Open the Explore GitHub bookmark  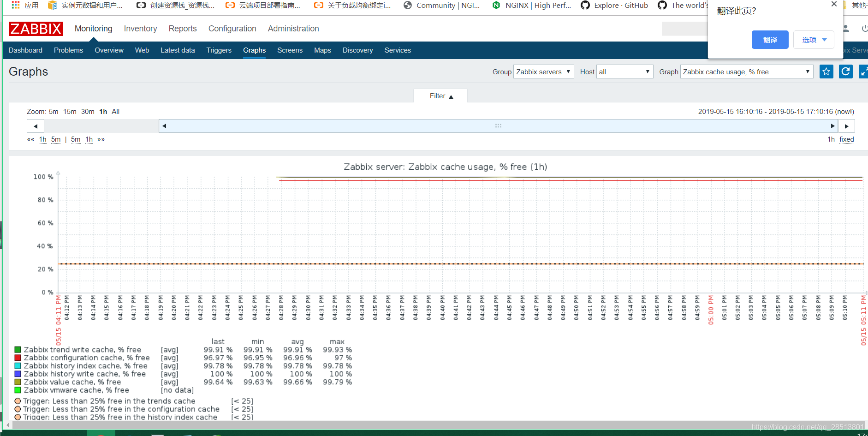[614, 6]
